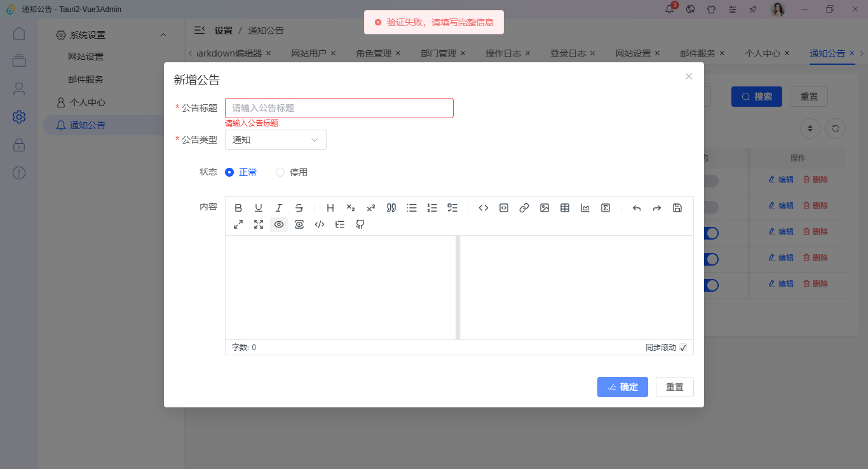Insert a formula using the sigma icon
Image resolution: width=868 pixels, height=469 pixels.
pos(606,208)
